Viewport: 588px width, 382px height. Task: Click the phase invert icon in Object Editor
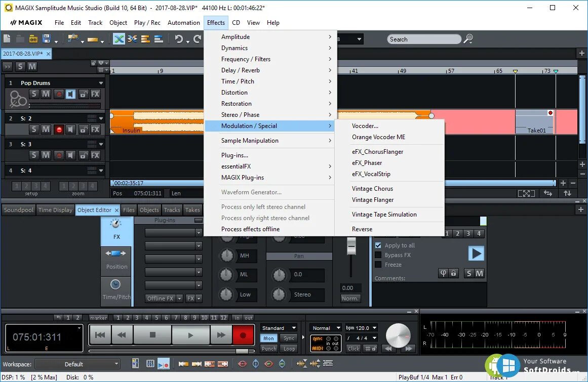(x=443, y=273)
